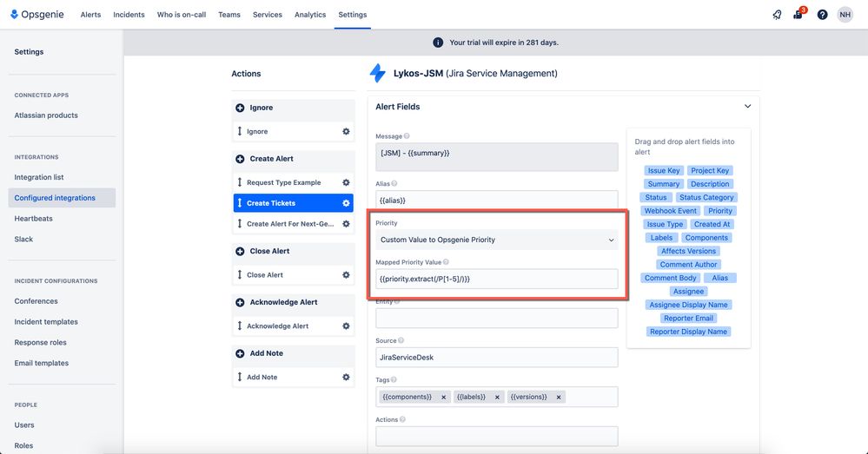Screen dimensions: 868x454
Task: Select the Status Category field chip
Action: (x=706, y=197)
